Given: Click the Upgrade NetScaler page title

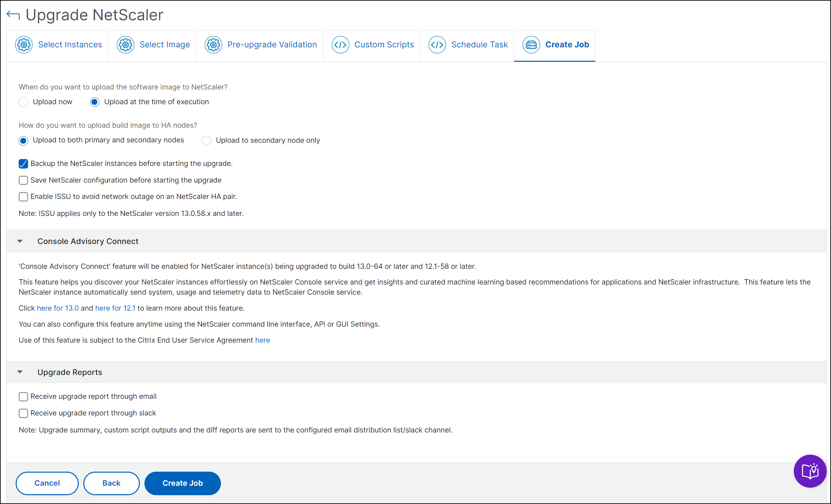Looking at the screenshot, I should pyautogui.click(x=94, y=15).
